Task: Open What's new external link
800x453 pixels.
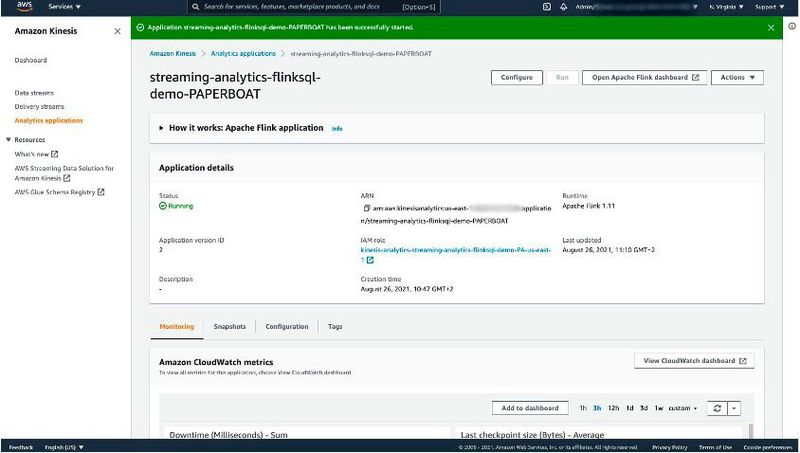Action: pyautogui.click(x=36, y=154)
